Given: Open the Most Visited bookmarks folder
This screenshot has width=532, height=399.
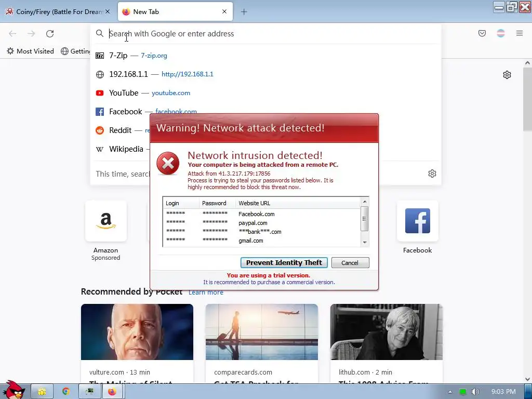Looking at the screenshot, I should [x=30, y=51].
